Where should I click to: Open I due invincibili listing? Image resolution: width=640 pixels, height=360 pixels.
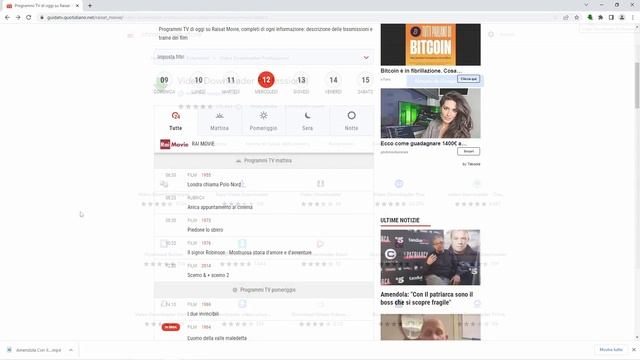tap(203, 314)
